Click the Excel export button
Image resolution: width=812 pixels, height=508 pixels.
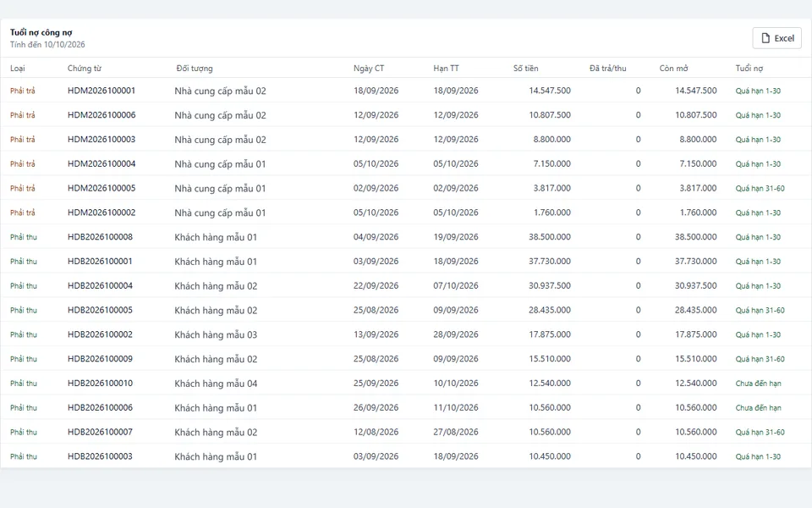point(776,38)
